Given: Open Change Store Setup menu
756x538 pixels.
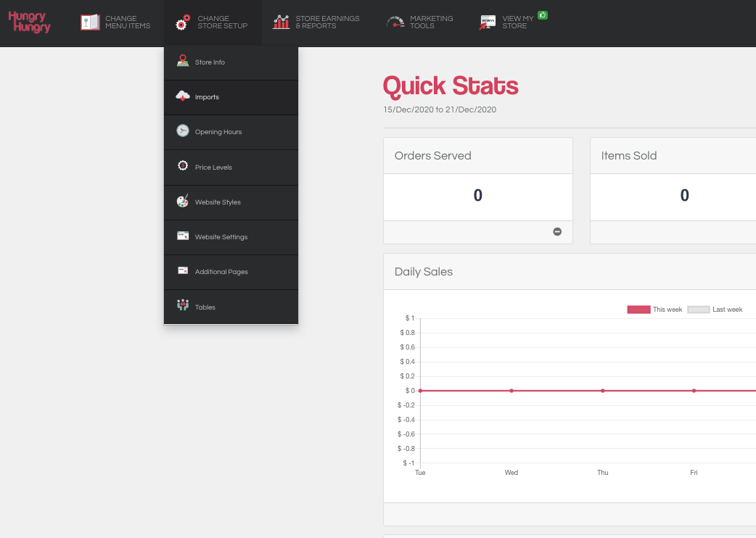Looking at the screenshot, I should 213,22.
